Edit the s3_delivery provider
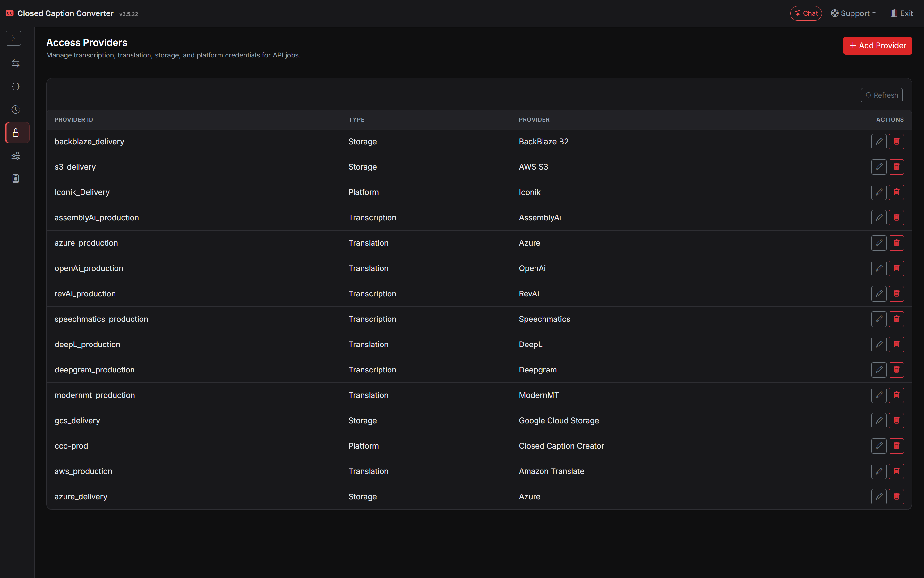The height and width of the screenshot is (578, 924). pyautogui.click(x=878, y=167)
